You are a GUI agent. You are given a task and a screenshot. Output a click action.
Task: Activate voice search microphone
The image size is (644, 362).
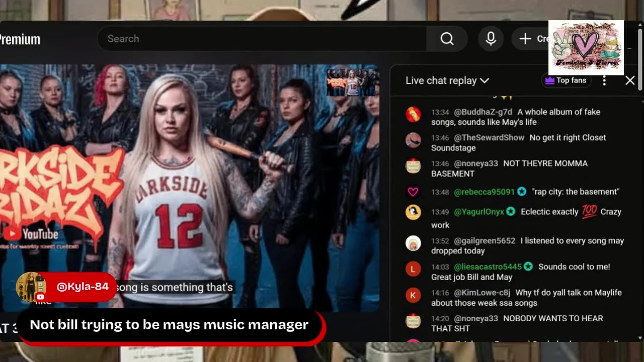click(x=491, y=39)
